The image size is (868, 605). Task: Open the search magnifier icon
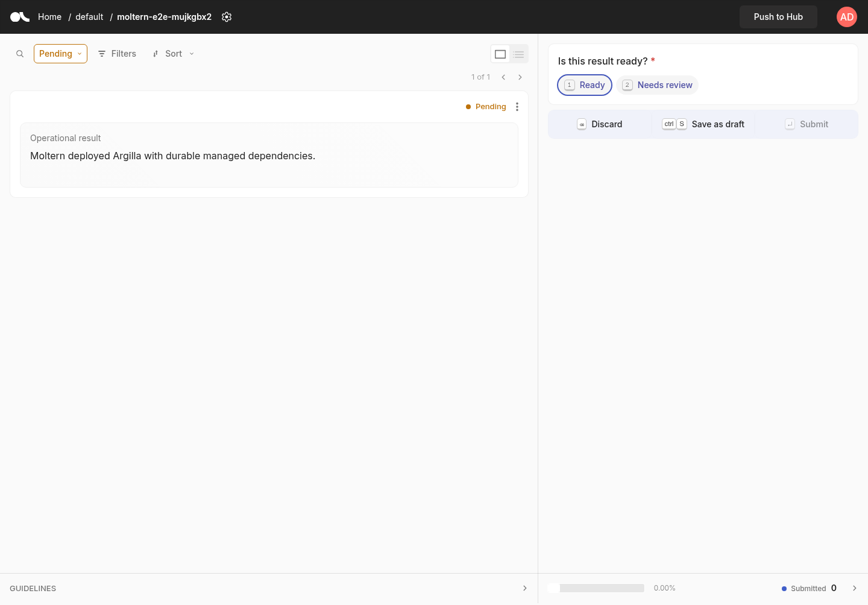tap(20, 54)
